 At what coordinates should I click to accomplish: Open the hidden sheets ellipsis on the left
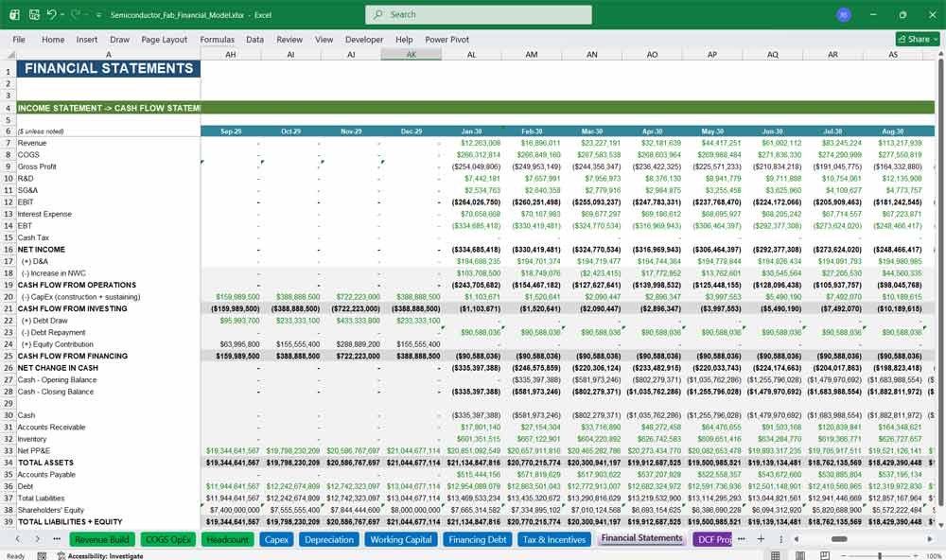pos(57,539)
